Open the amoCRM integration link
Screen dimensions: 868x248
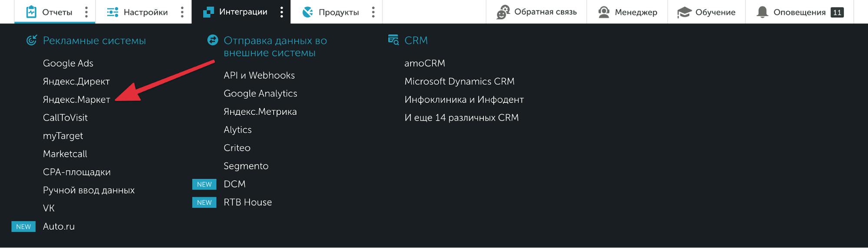point(424,64)
